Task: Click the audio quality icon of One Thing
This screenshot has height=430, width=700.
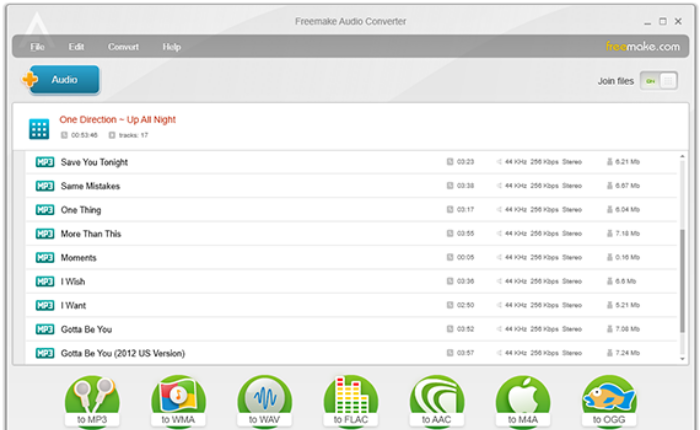Action: pyautogui.click(x=499, y=209)
